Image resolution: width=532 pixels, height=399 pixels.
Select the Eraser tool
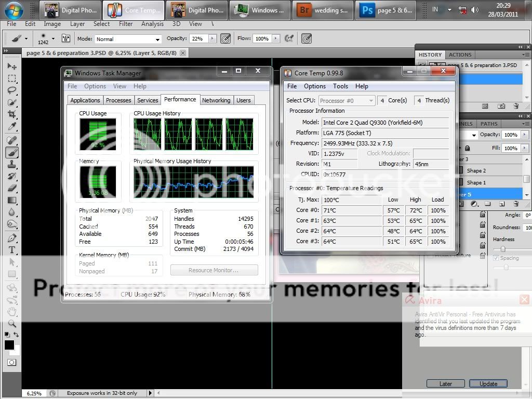pyautogui.click(x=12, y=188)
